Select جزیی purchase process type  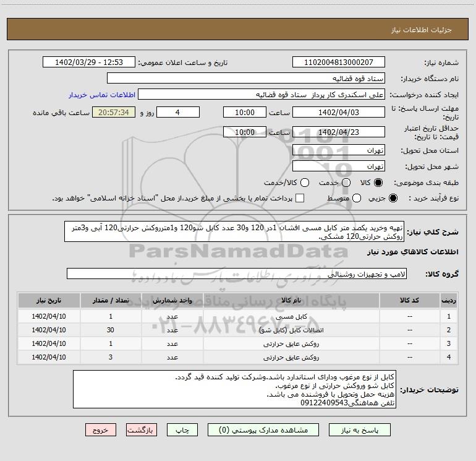394,198
